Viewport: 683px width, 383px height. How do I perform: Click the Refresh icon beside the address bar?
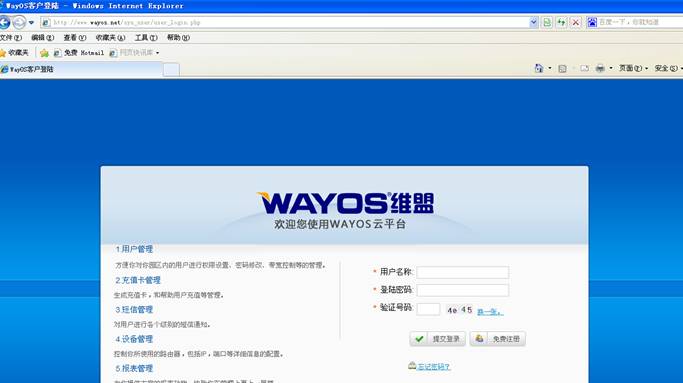coord(561,22)
